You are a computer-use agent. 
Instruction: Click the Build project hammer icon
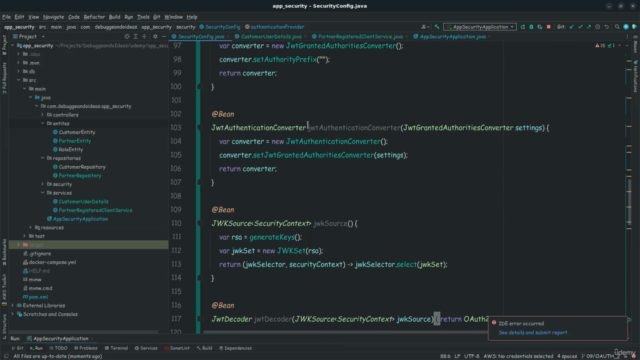click(x=437, y=27)
